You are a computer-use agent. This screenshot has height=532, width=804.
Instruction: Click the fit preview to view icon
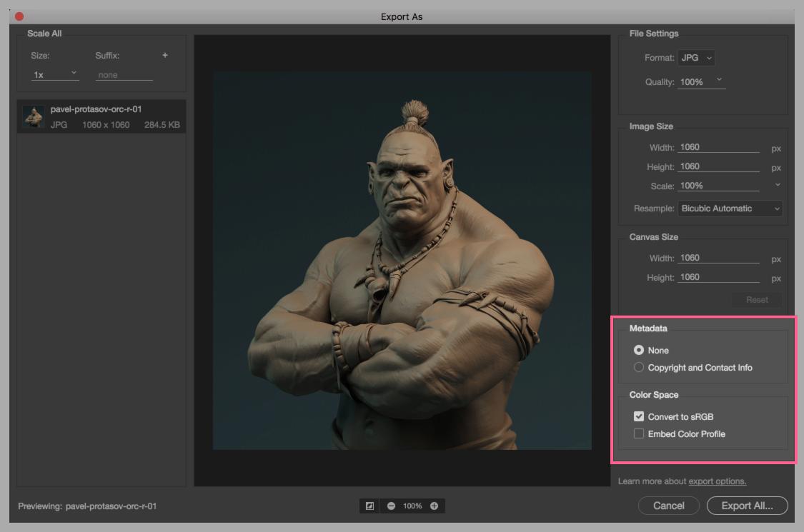pyautogui.click(x=369, y=506)
